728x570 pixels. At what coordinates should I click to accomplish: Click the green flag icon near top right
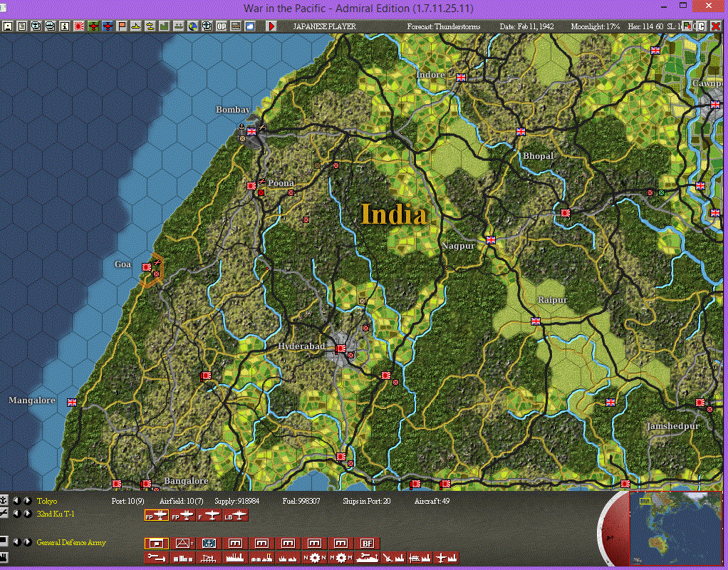tap(687, 26)
